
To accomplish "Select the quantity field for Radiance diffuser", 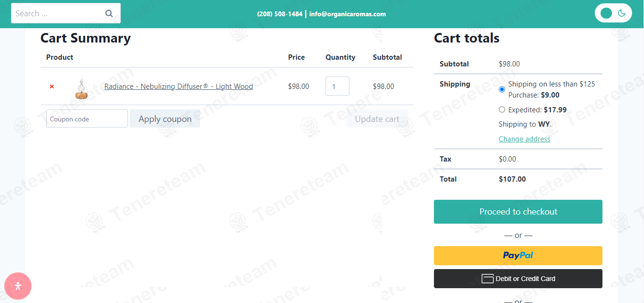I will [338, 86].
